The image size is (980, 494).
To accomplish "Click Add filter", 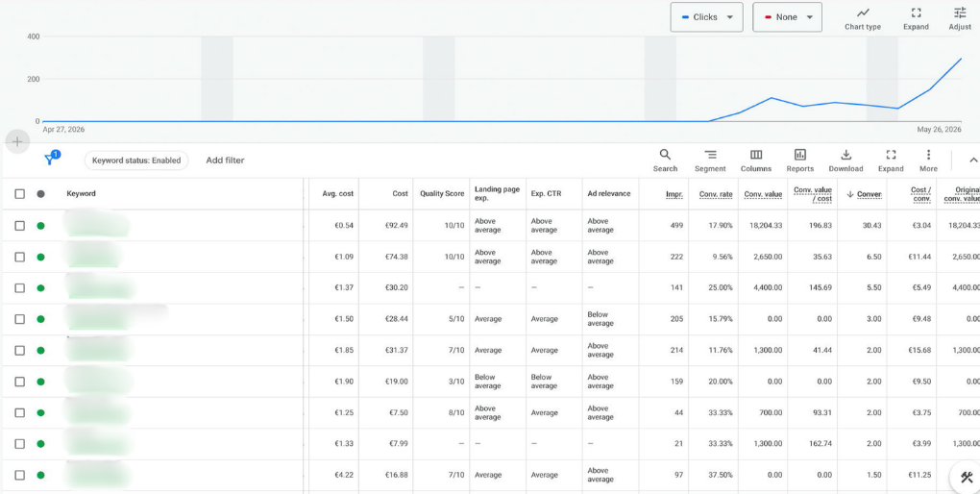I will pyautogui.click(x=225, y=161).
